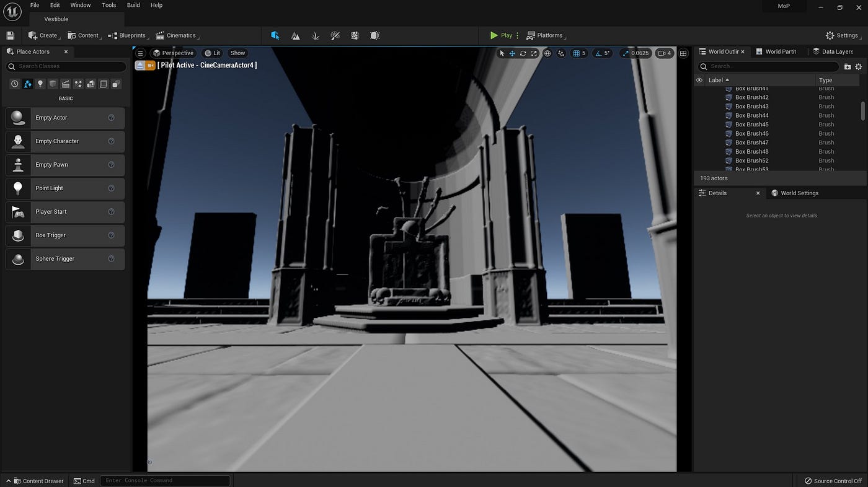868x487 pixels.
Task: Click the Enter Console Command field
Action: (165, 481)
